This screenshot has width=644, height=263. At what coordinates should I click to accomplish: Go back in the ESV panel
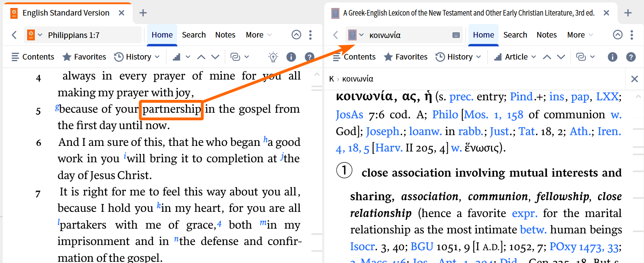pos(14,35)
